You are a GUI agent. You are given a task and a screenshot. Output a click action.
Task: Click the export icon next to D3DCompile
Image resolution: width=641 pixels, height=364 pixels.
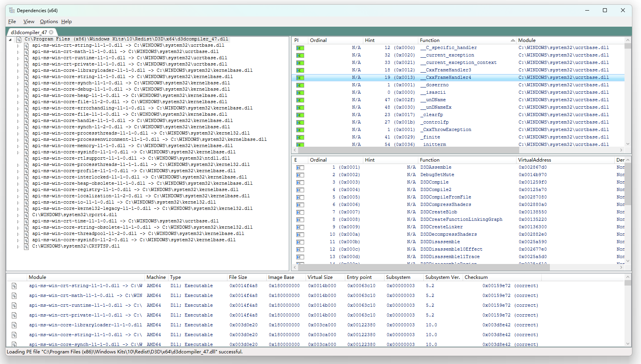[x=300, y=182]
